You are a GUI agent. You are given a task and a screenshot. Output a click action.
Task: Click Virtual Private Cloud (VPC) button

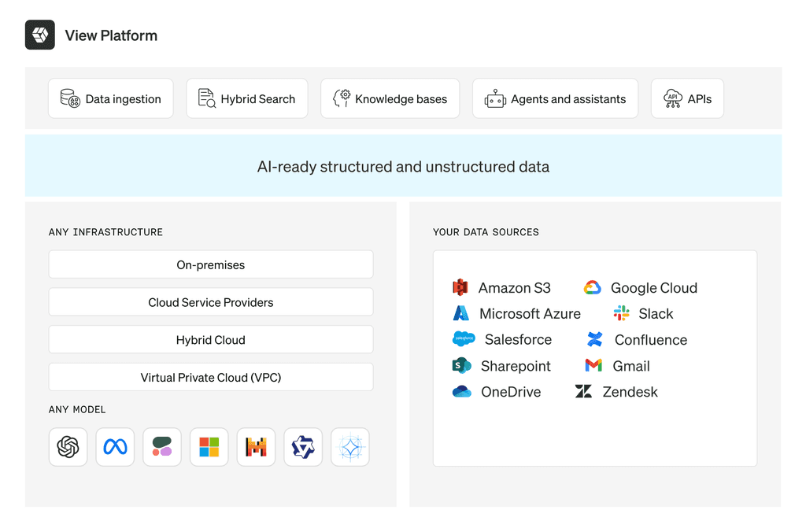pos(211,378)
